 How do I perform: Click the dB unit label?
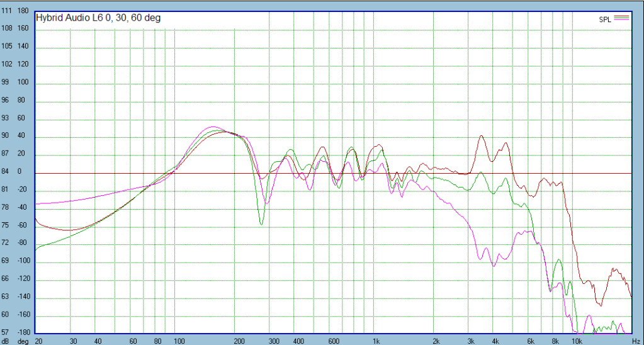6,341
